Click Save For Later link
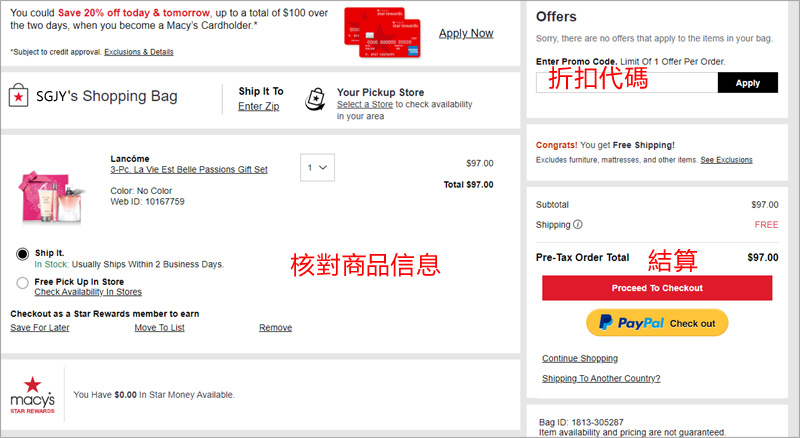Image resolution: width=800 pixels, height=438 pixels. (40, 327)
